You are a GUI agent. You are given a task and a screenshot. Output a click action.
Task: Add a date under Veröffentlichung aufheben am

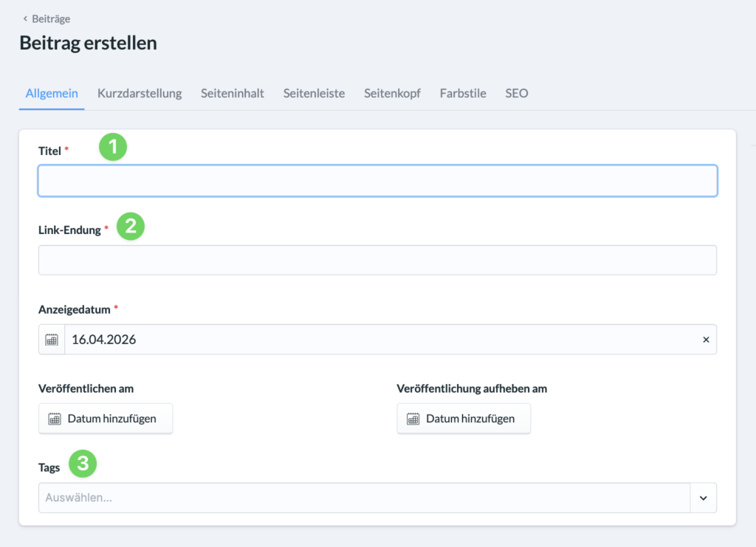(x=464, y=419)
